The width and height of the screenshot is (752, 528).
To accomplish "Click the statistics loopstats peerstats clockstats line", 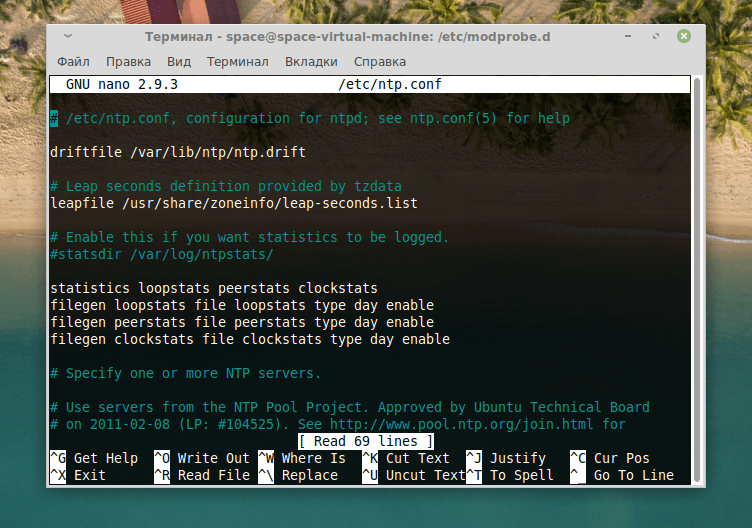I will [214, 288].
